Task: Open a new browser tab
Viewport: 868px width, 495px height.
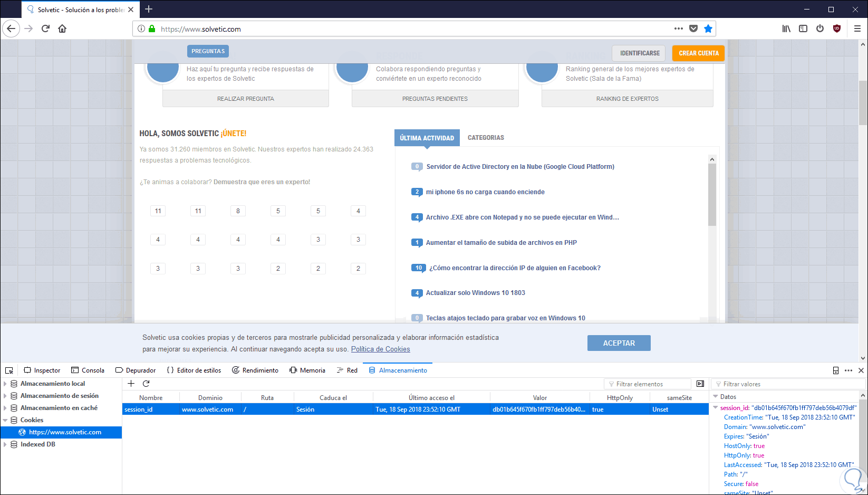Action: coord(149,9)
